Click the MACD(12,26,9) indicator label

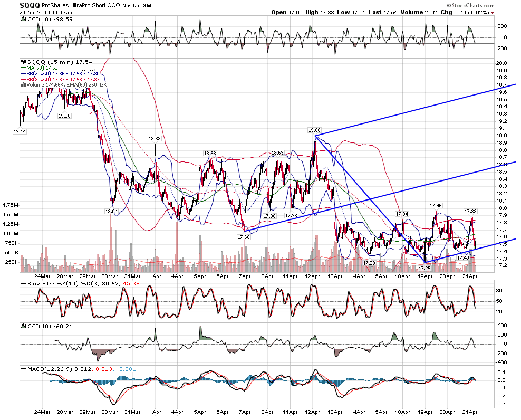point(50,369)
